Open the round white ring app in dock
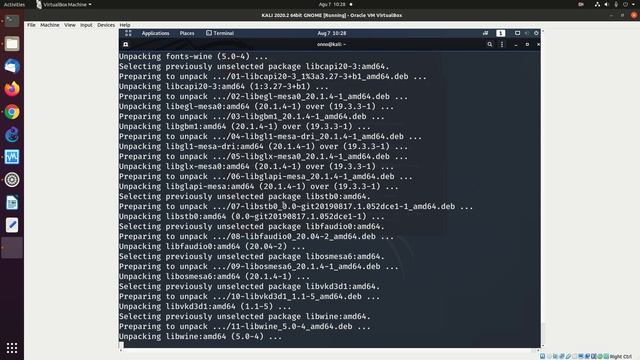The height and width of the screenshot is (360, 640). pos(12,180)
